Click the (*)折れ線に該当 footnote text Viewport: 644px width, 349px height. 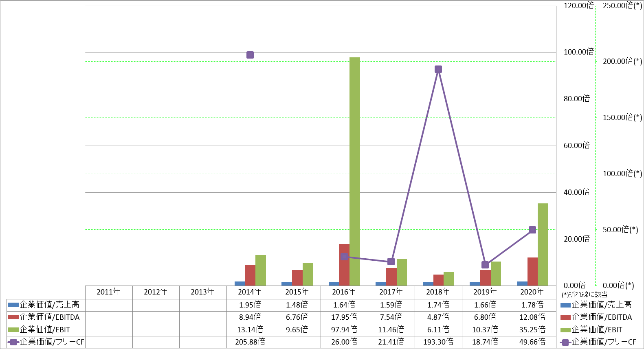[x=585, y=294]
